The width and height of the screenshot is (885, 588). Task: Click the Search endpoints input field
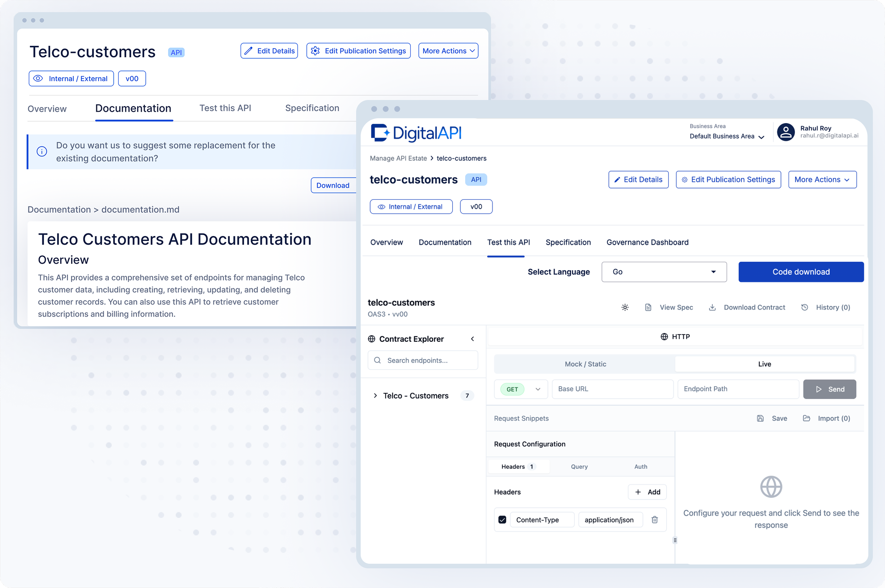[x=423, y=360]
